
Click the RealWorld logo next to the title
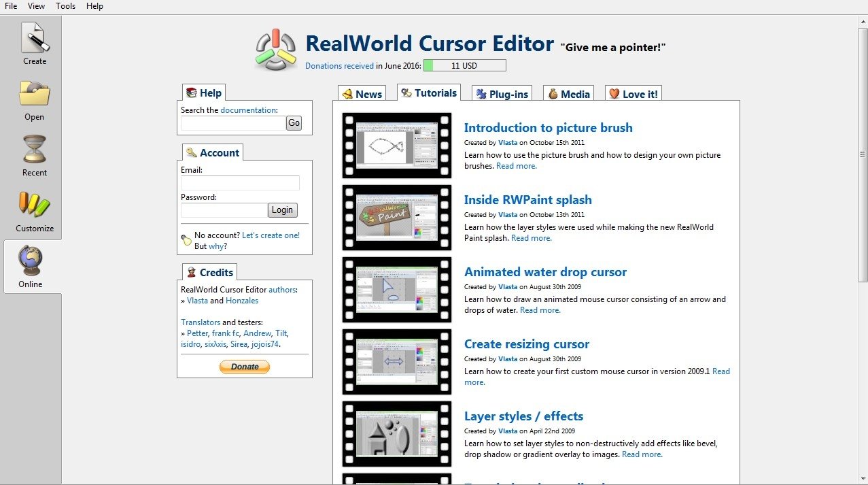pos(276,49)
